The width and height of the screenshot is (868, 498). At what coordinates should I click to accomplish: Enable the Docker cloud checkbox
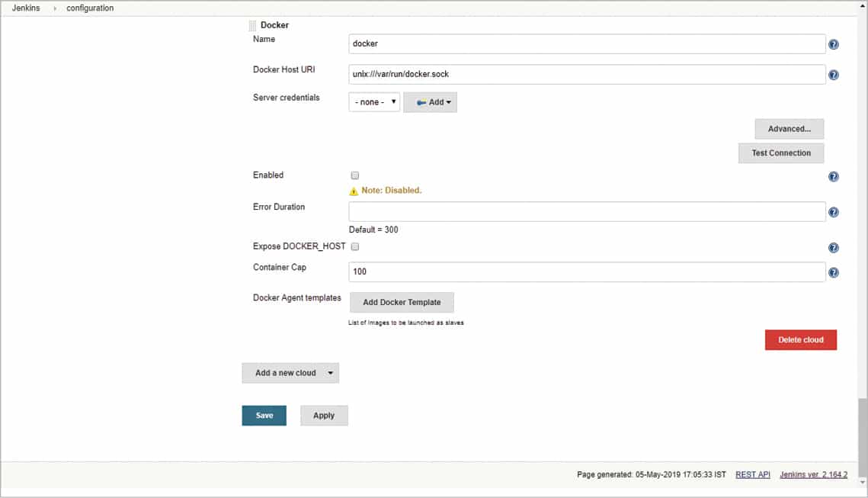[354, 175]
